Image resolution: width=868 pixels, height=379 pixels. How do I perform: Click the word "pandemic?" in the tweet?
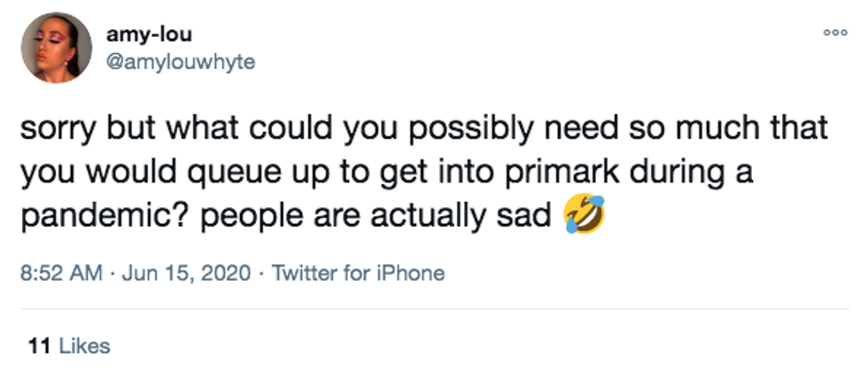click(x=89, y=216)
